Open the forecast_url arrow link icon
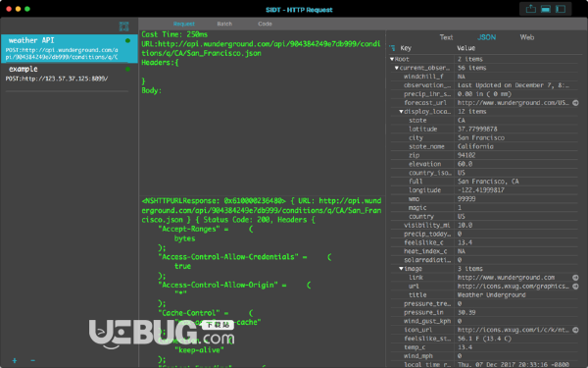Image resolution: width=588 pixels, height=368 pixels. tap(575, 102)
